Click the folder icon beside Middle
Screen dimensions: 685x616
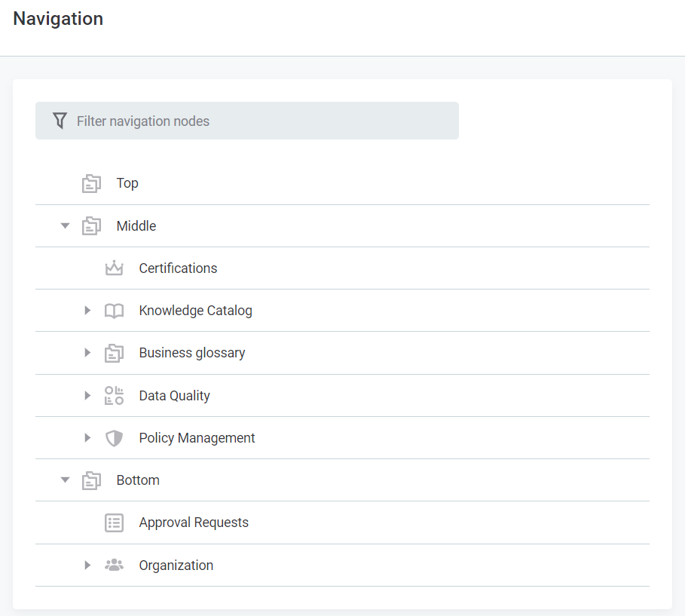click(x=91, y=225)
